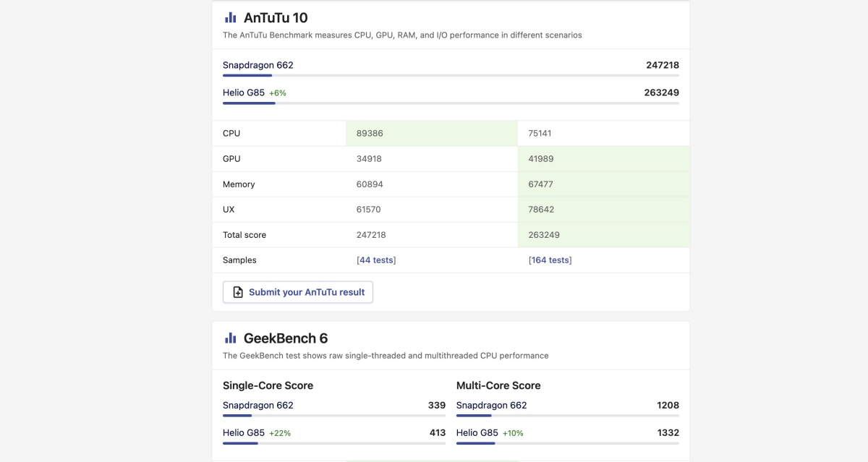The image size is (868, 462).
Task: Click the +22% badge beside Helio G85
Action: click(x=280, y=434)
